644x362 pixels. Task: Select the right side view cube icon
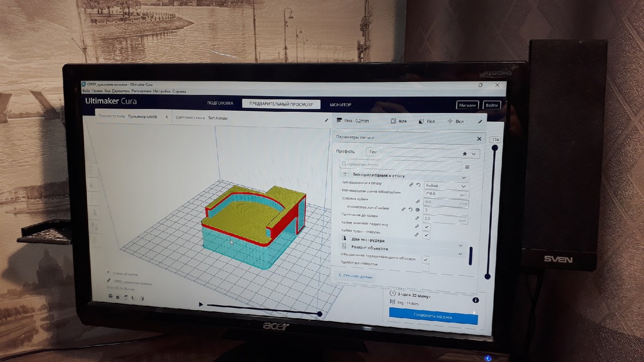coord(142,298)
